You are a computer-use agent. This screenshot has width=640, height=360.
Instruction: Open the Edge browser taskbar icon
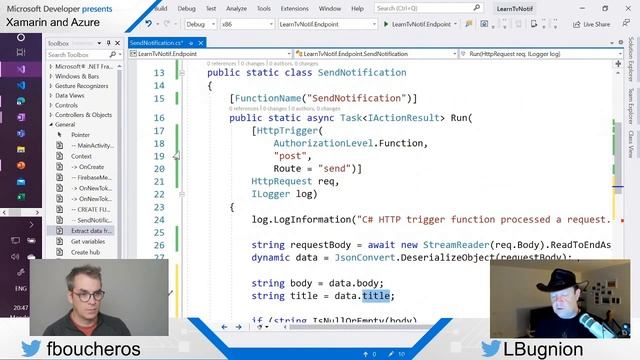click(21, 101)
